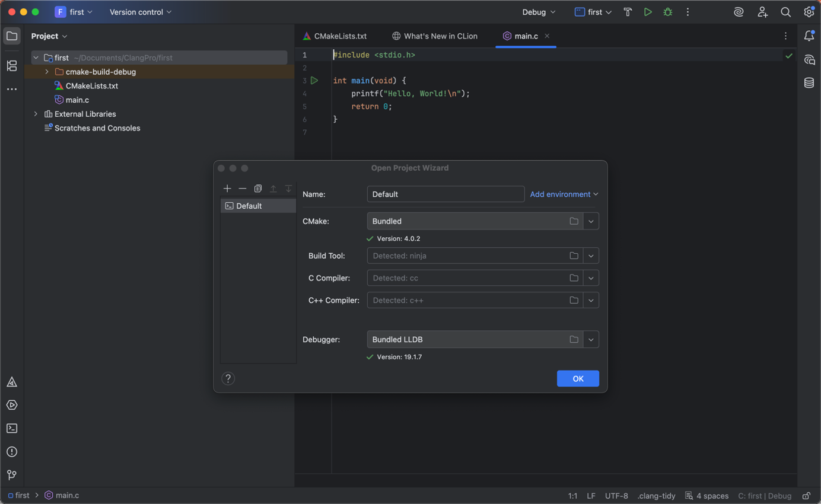Click the OK button
The width and height of the screenshot is (821, 504).
point(578,379)
